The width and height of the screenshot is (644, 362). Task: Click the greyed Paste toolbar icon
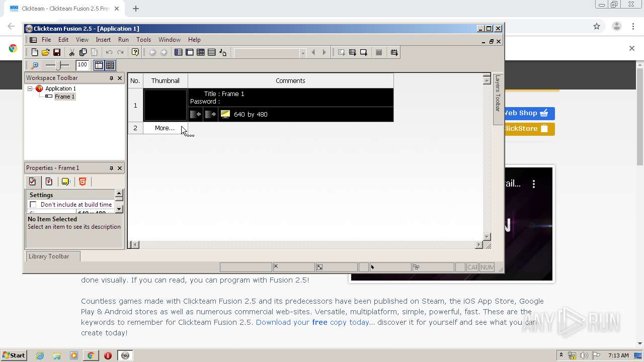tap(94, 52)
